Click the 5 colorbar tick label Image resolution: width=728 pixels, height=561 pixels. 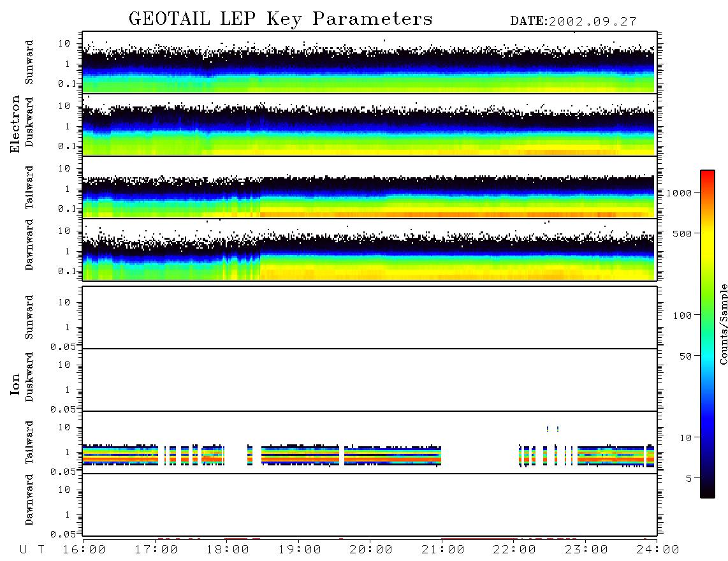pos(689,479)
